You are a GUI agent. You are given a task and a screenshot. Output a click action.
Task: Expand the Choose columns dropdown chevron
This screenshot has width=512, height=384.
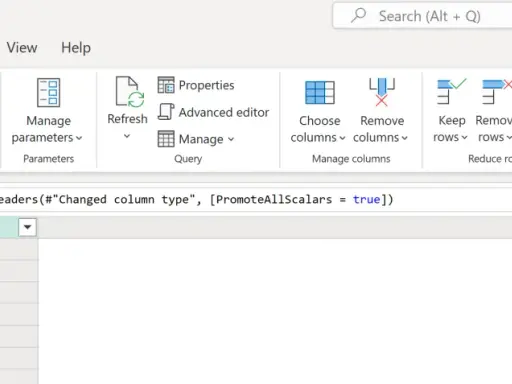342,138
